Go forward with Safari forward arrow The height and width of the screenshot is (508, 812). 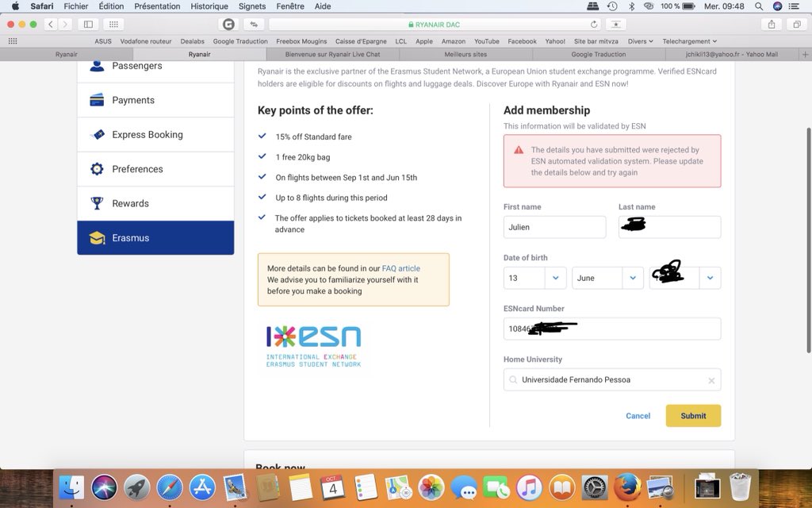65,25
